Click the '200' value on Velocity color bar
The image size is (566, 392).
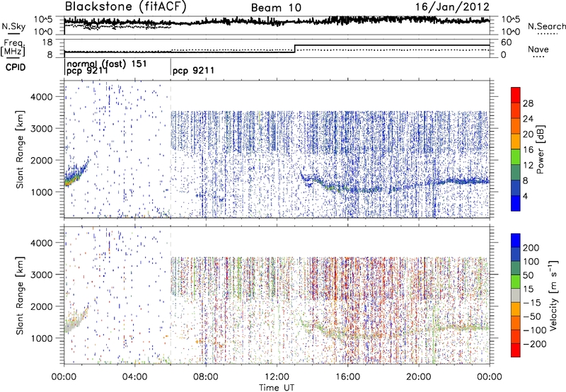coord(531,248)
